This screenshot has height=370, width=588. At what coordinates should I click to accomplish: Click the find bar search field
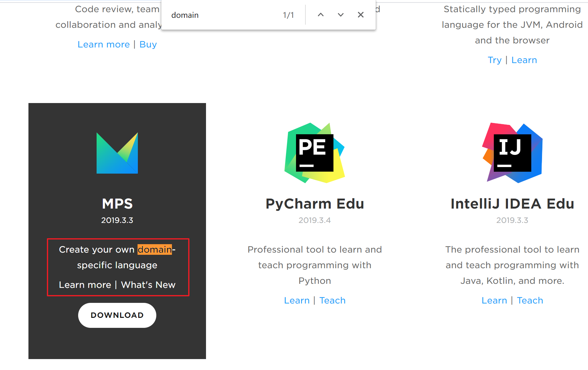point(224,15)
